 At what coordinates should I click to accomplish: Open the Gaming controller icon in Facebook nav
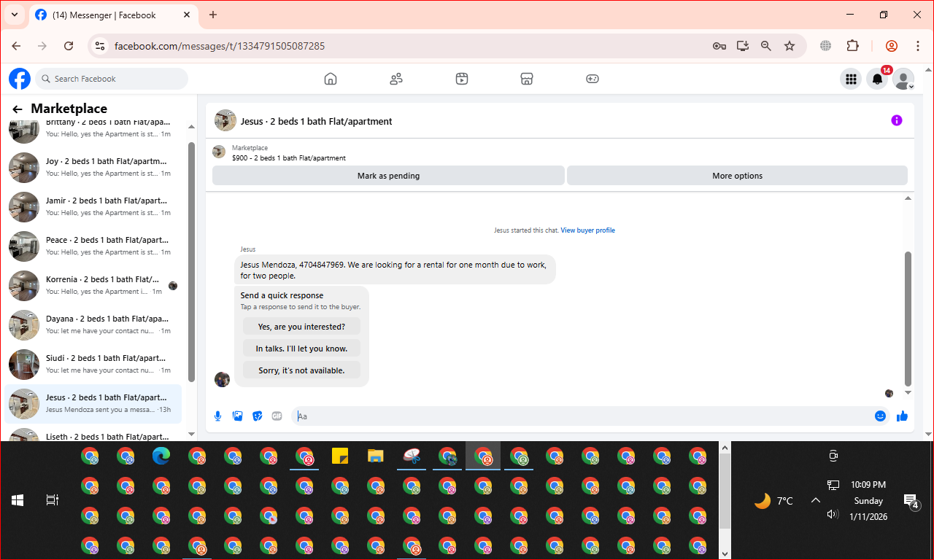[593, 79]
